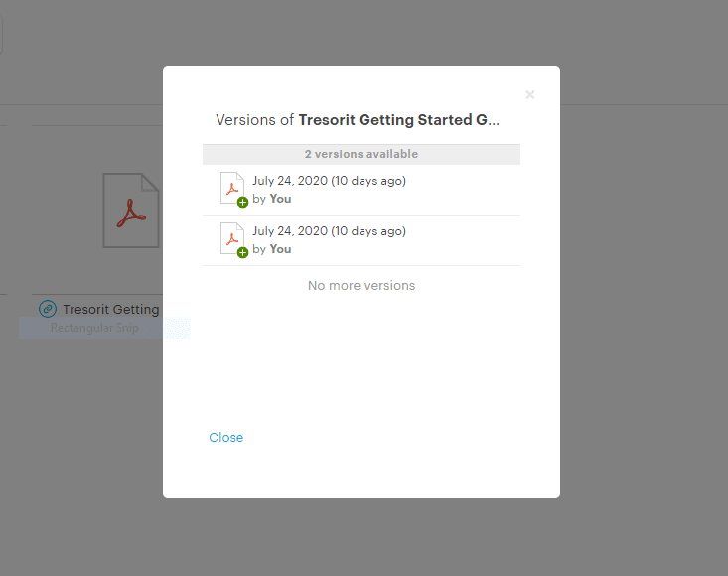Image resolution: width=728 pixels, height=576 pixels.
Task: Close the versions dialog with X icon
Action: (529, 95)
